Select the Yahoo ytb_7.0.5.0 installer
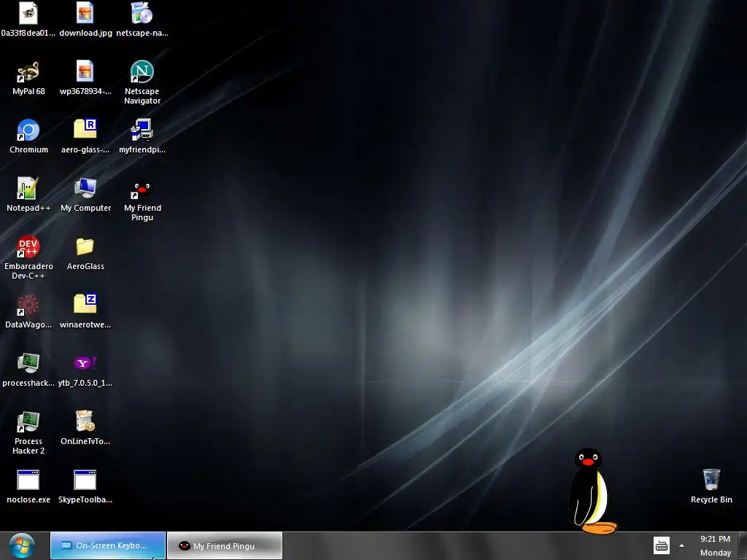Viewport: 747px width, 560px height. click(x=85, y=363)
